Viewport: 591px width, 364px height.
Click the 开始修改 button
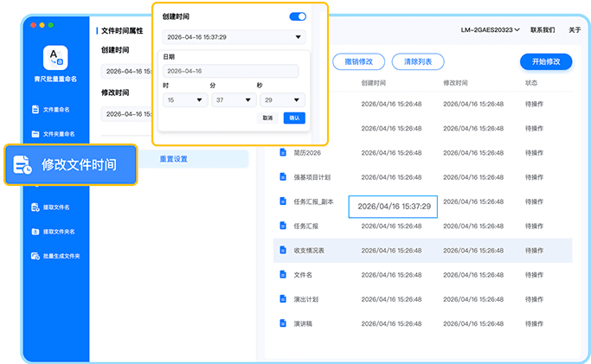pyautogui.click(x=545, y=62)
